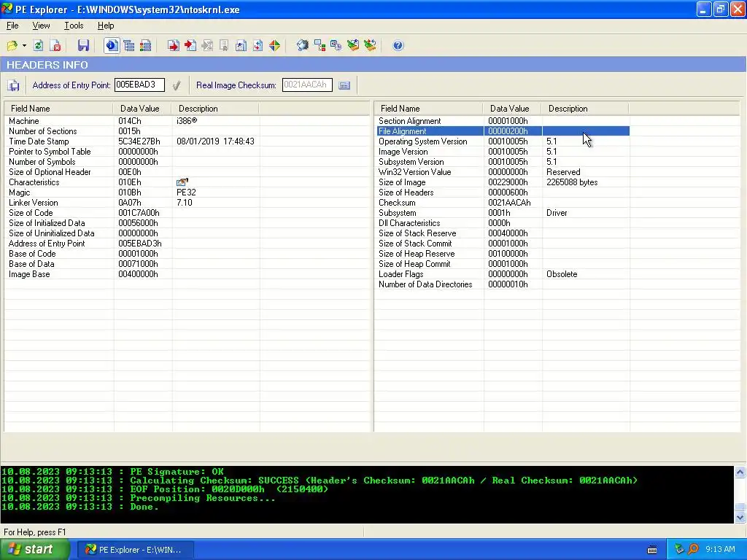Expand the Open File recent files arrow
Screen dimensions: 747x560
click(x=24, y=46)
